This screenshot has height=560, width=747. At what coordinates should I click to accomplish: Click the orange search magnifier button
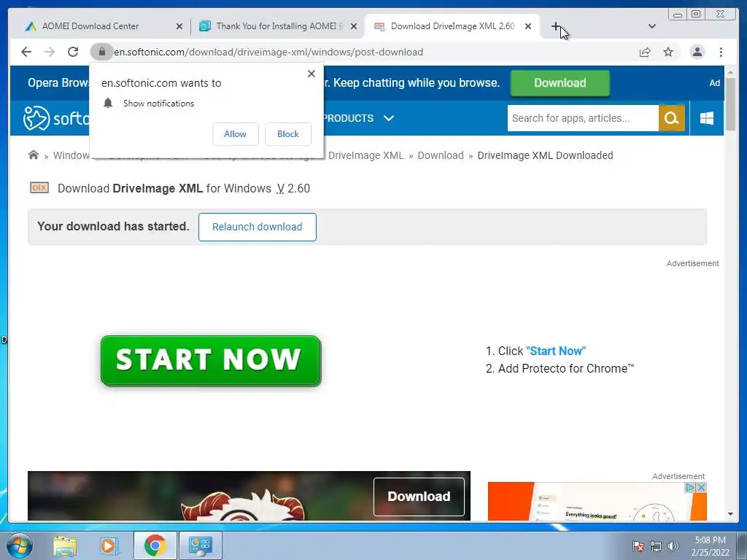pyautogui.click(x=671, y=118)
